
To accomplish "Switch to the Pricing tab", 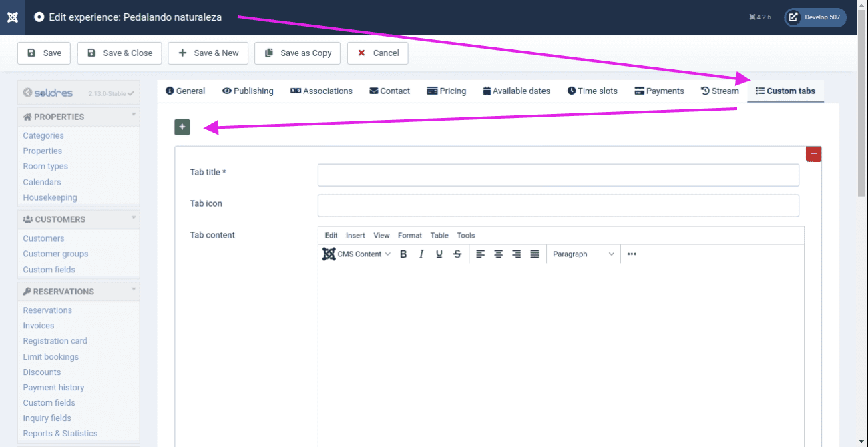I will (447, 91).
